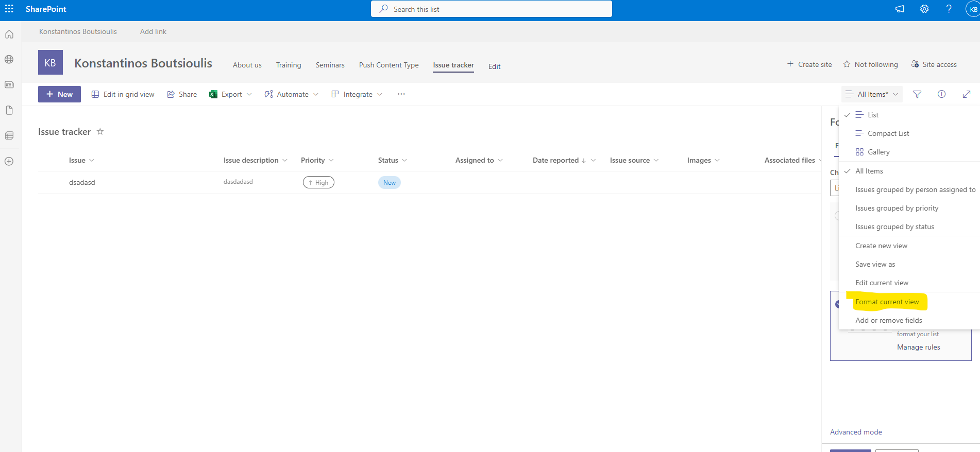The image size is (980, 452).
Task: Open the more options ellipsis in toolbar
Action: coord(401,94)
